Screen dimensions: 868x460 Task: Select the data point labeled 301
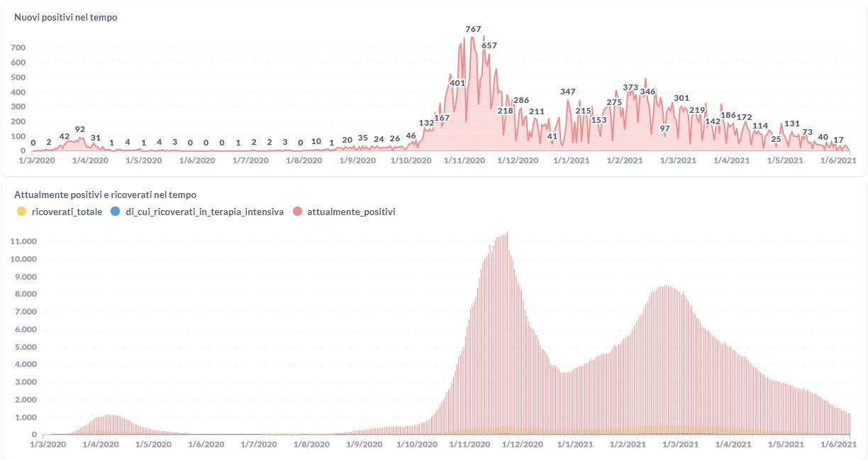click(681, 98)
